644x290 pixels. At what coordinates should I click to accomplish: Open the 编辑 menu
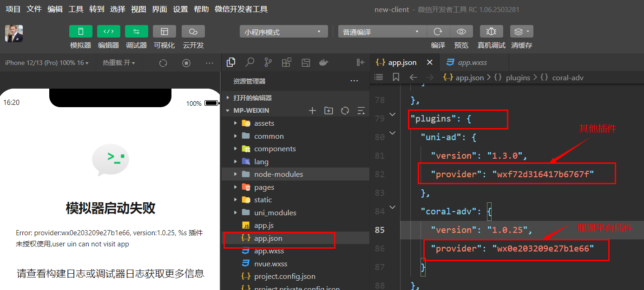point(55,9)
